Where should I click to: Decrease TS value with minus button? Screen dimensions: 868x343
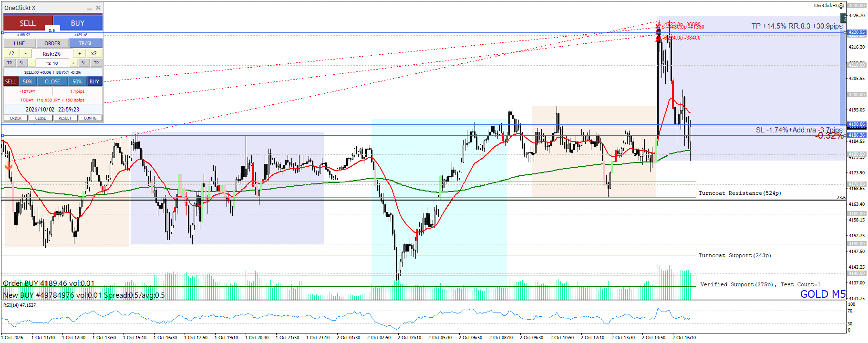(x=32, y=63)
